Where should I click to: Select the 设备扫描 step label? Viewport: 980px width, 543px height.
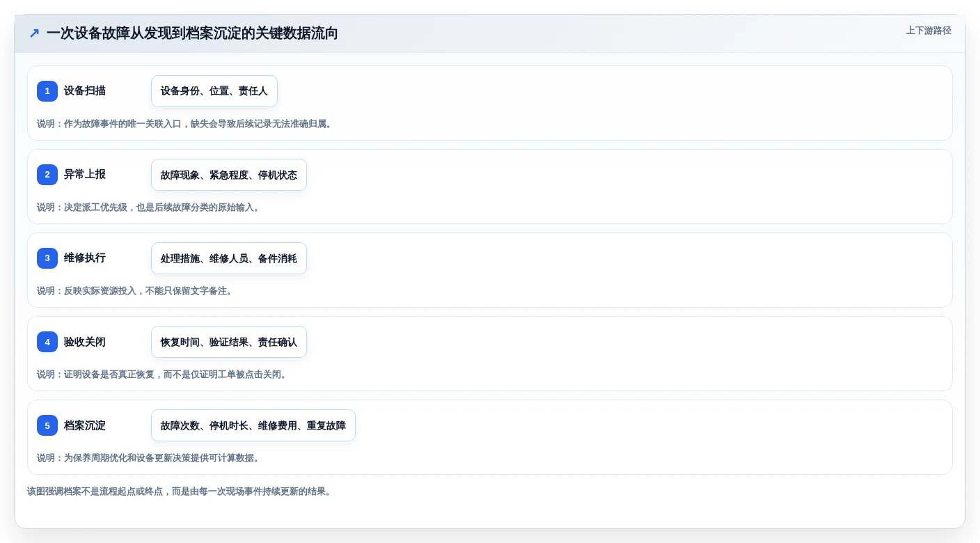pyautogui.click(x=85, y=90)
